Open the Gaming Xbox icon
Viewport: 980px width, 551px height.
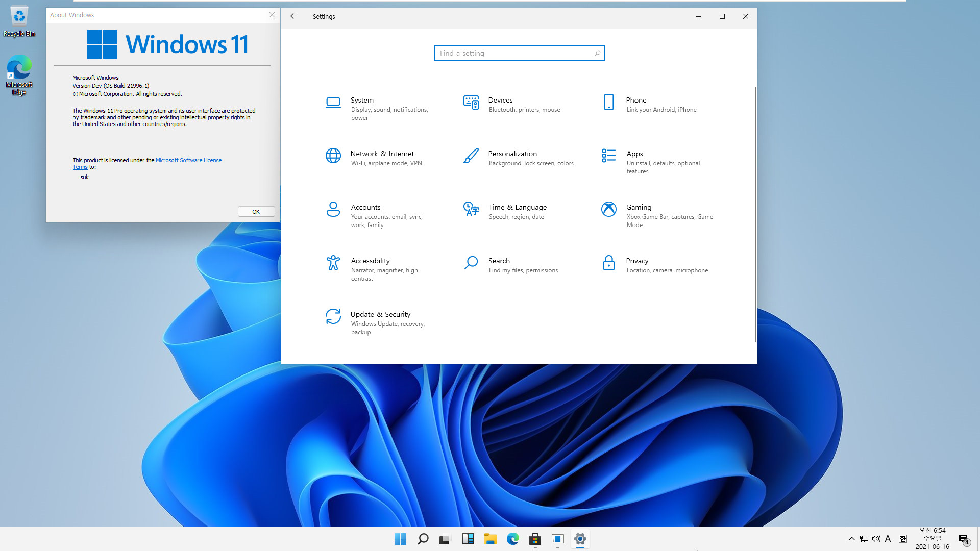(609, 209)
